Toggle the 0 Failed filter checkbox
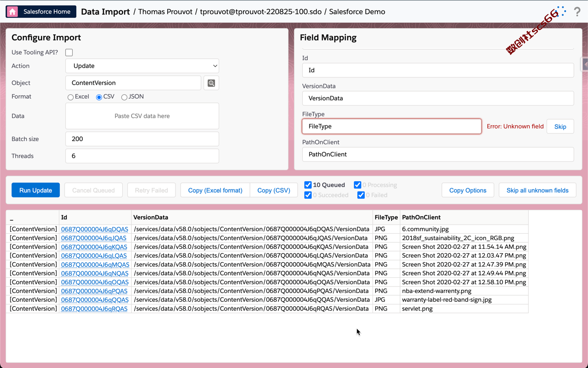This screenshot has width=588, height=368. [361, 195]
